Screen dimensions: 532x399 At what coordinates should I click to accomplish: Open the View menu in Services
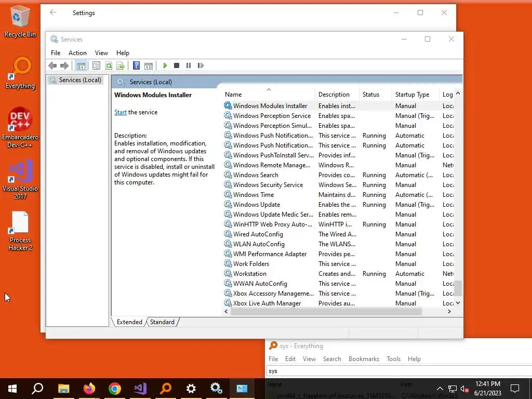101,53
